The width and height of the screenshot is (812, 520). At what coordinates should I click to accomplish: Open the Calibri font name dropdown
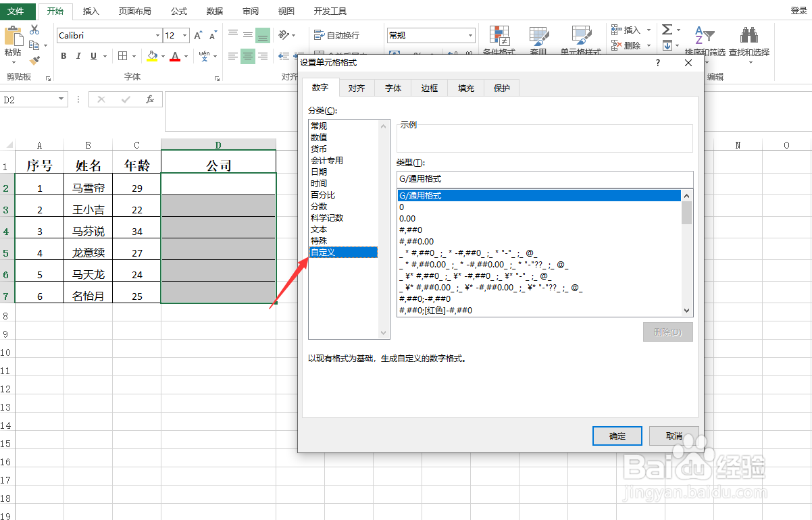point(157,35)
